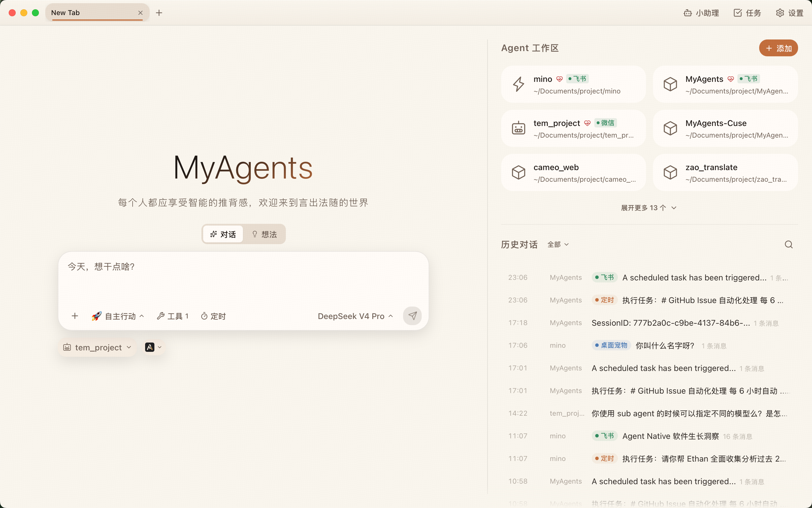Open the mino agent workspace card
The height and width of the screenshot is (508, 812).
pos(573,84)
